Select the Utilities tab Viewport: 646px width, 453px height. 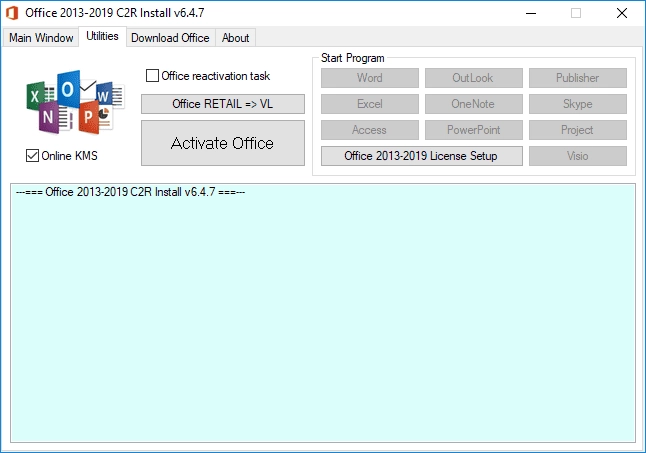(x=102, y=36)
